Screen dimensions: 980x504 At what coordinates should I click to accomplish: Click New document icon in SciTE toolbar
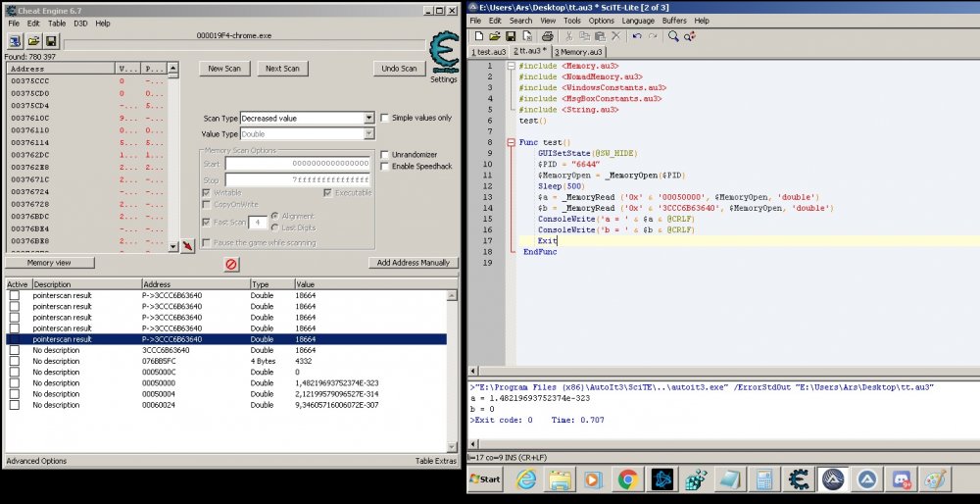point(479,36)
